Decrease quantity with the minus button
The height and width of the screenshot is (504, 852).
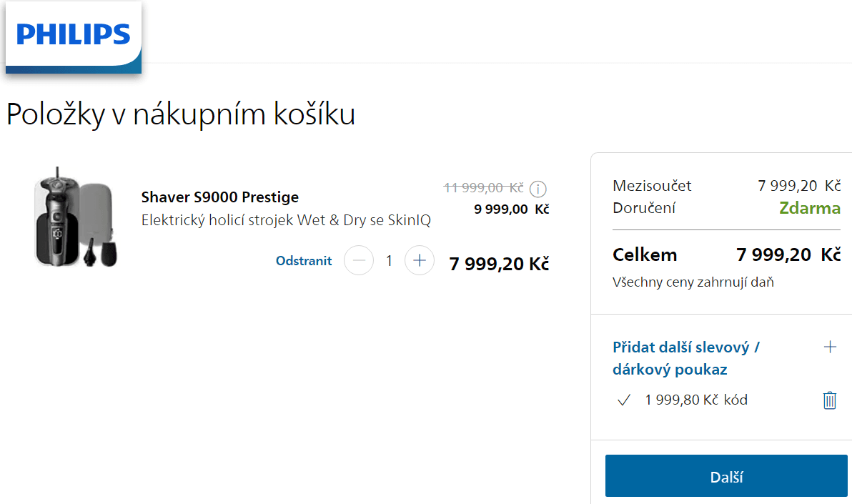[359, 261]
